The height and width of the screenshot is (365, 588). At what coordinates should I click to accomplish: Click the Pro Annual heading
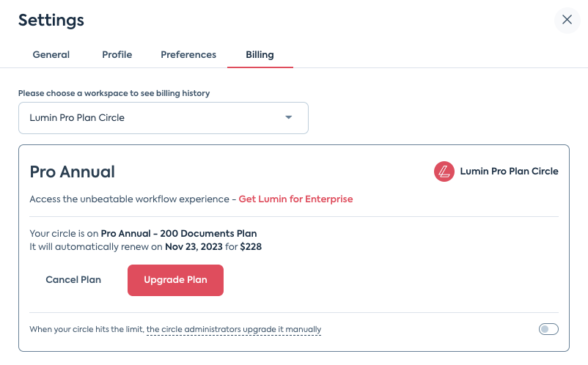[x=73, y=172]
